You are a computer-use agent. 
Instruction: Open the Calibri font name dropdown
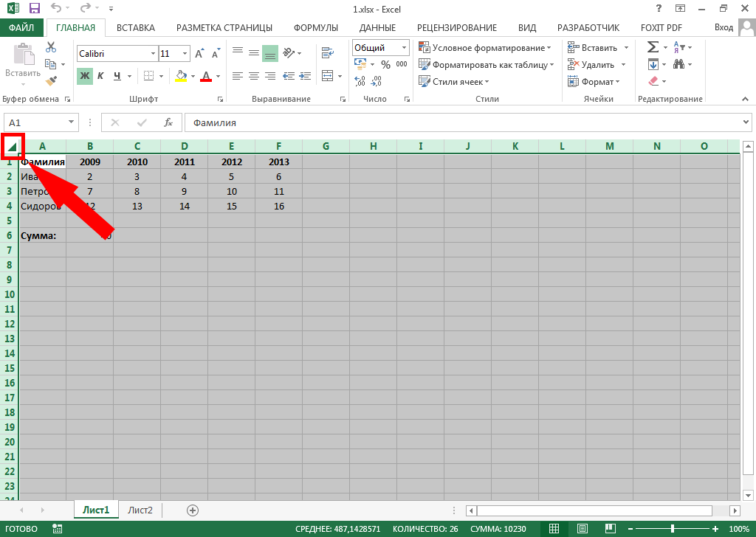point(153,54)
